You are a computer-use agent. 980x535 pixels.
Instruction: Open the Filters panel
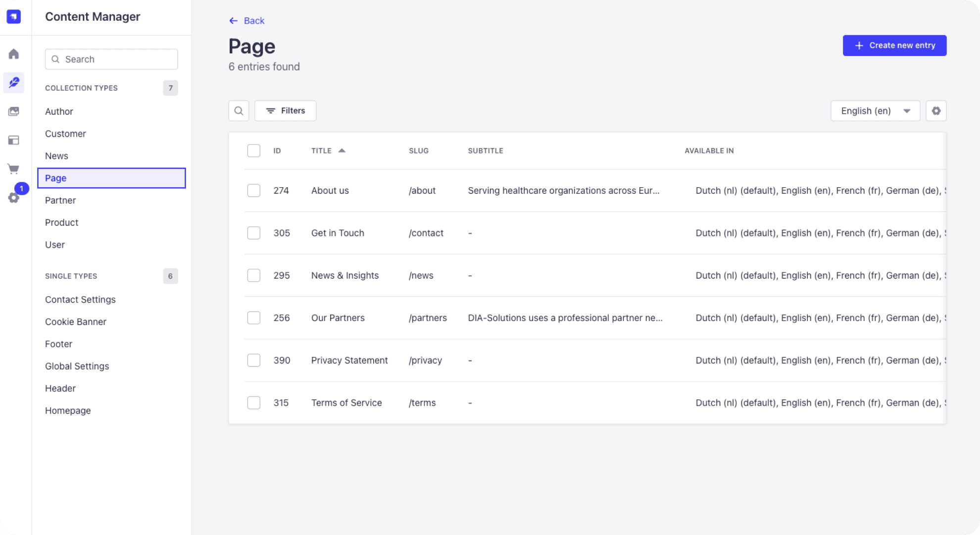pos(285,110)
